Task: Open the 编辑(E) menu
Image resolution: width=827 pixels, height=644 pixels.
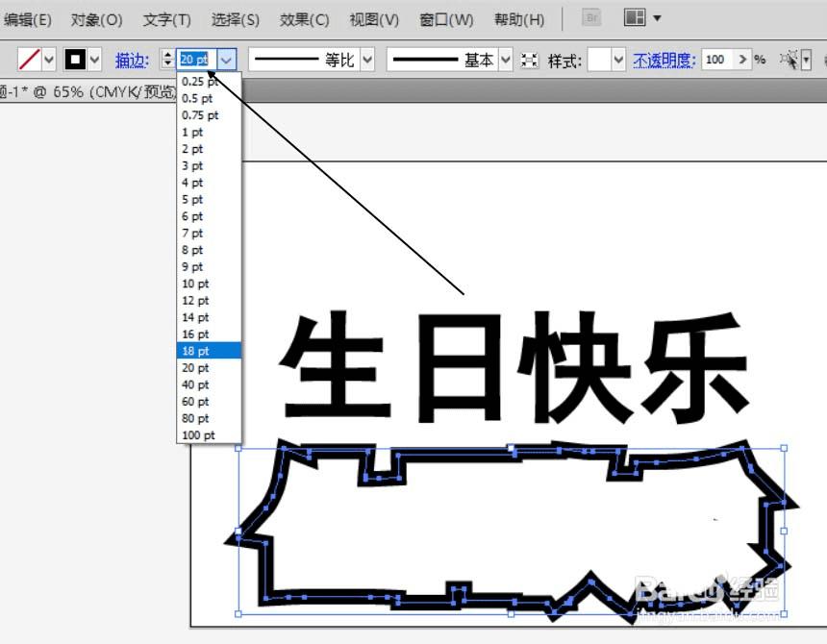Action: point(28,20)
